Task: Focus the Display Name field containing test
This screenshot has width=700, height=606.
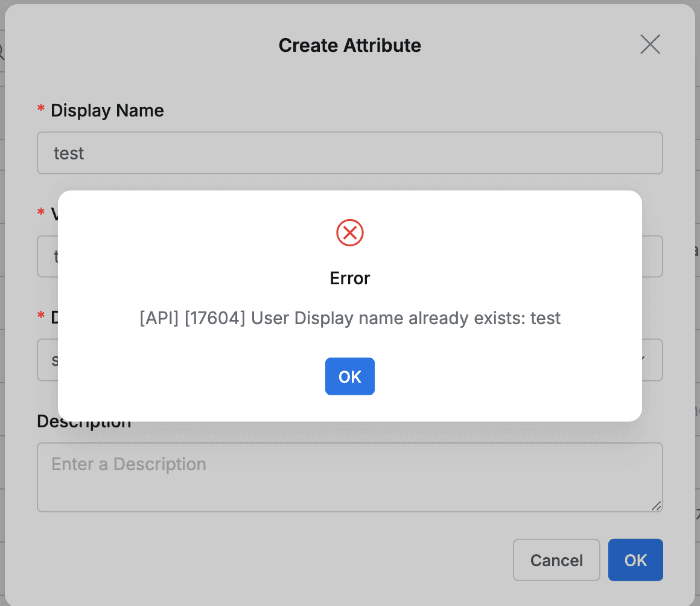Action: point(350,153)
